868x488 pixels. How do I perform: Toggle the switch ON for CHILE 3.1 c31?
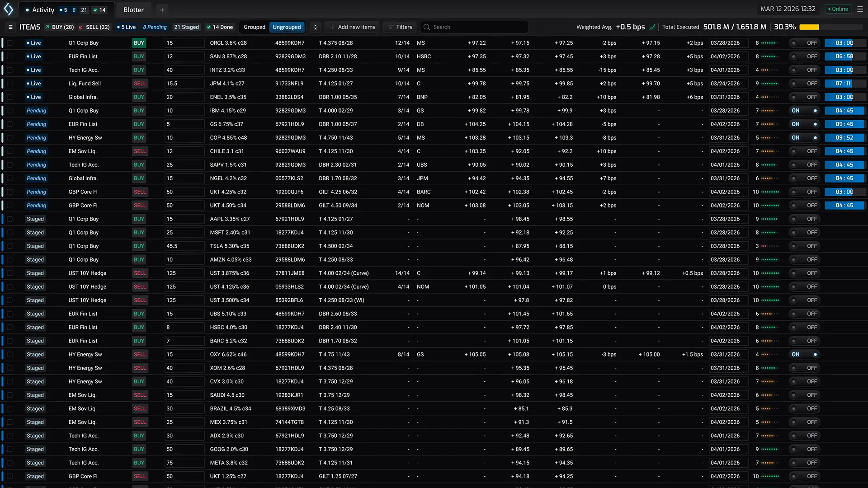804,151
